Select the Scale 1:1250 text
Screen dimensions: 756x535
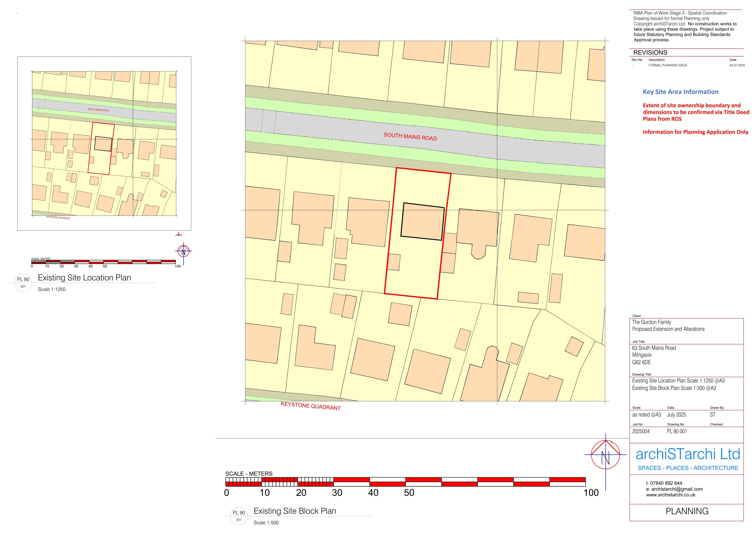coord(52,289)
